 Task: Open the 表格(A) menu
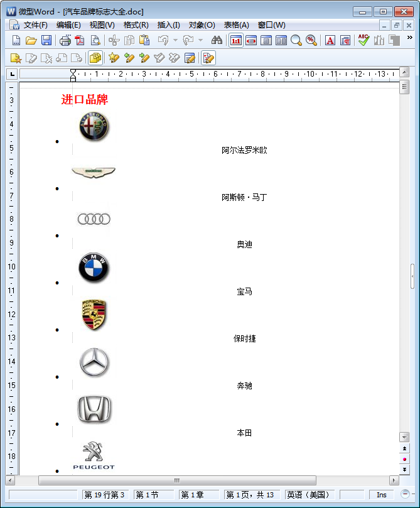(x=237, y=25)
